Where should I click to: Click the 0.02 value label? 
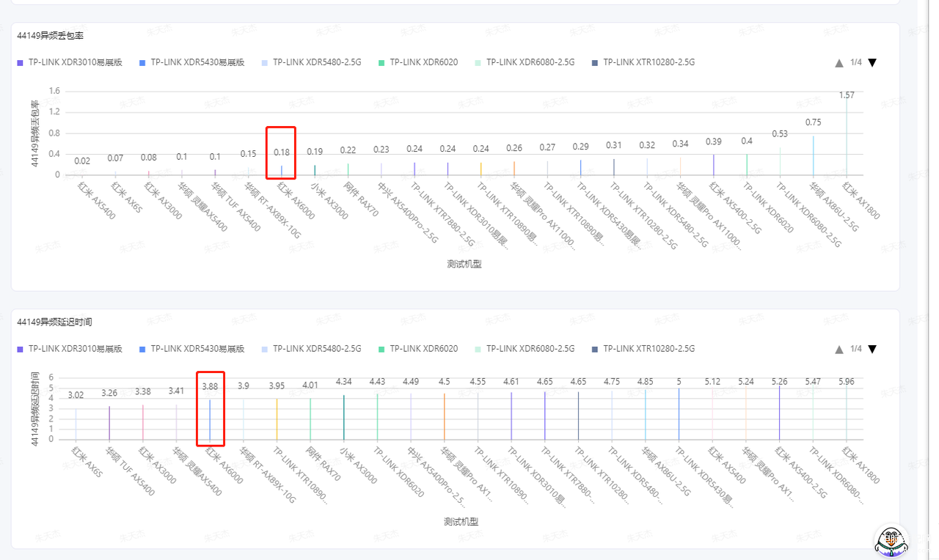click(x=82, y=161)
